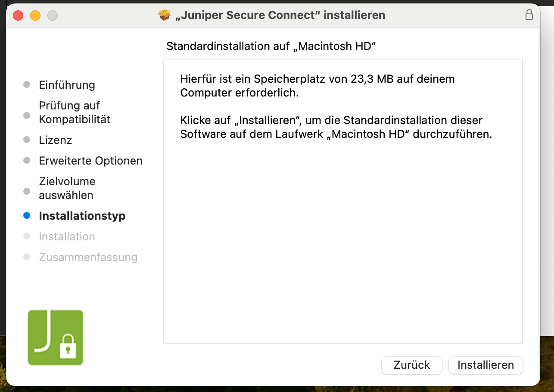Click the Installieren button
The height and width of the screenshot is (392, 554).
(486, 365)
